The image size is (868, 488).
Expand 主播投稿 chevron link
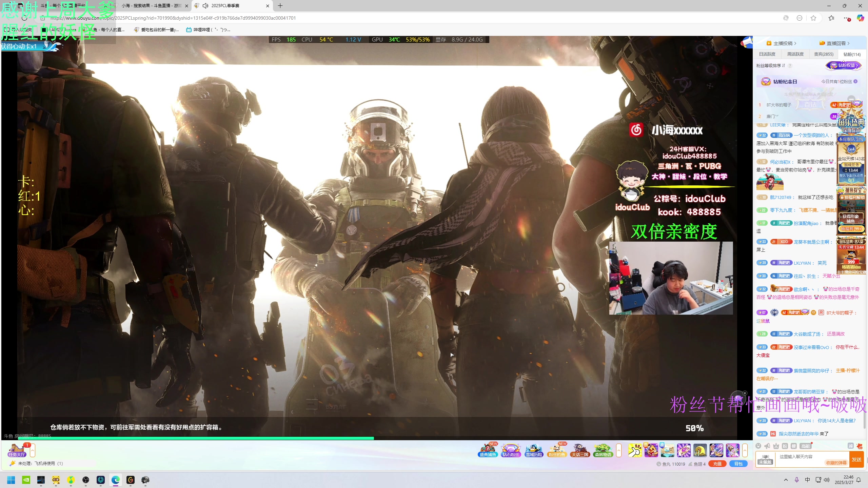click(781, 43)
